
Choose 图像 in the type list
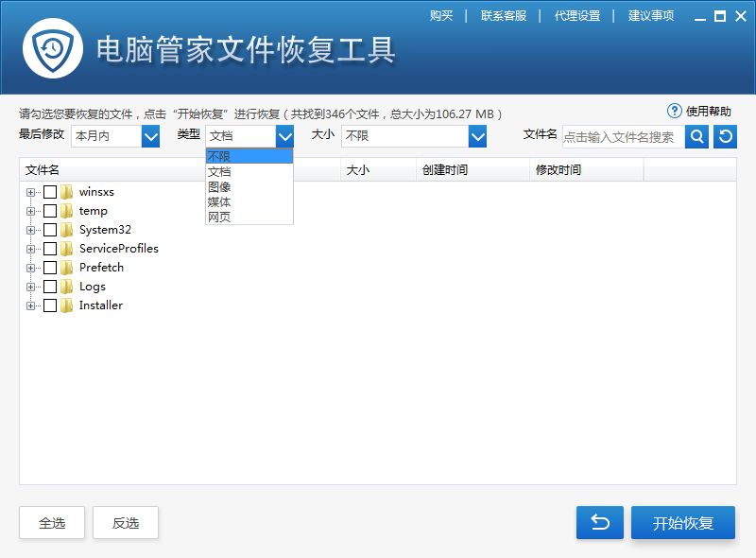(x=249, y=187)
